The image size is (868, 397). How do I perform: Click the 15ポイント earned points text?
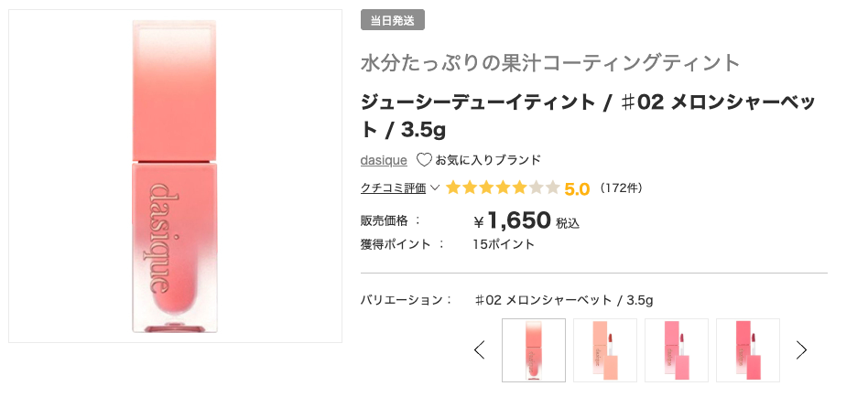[504, 244]
